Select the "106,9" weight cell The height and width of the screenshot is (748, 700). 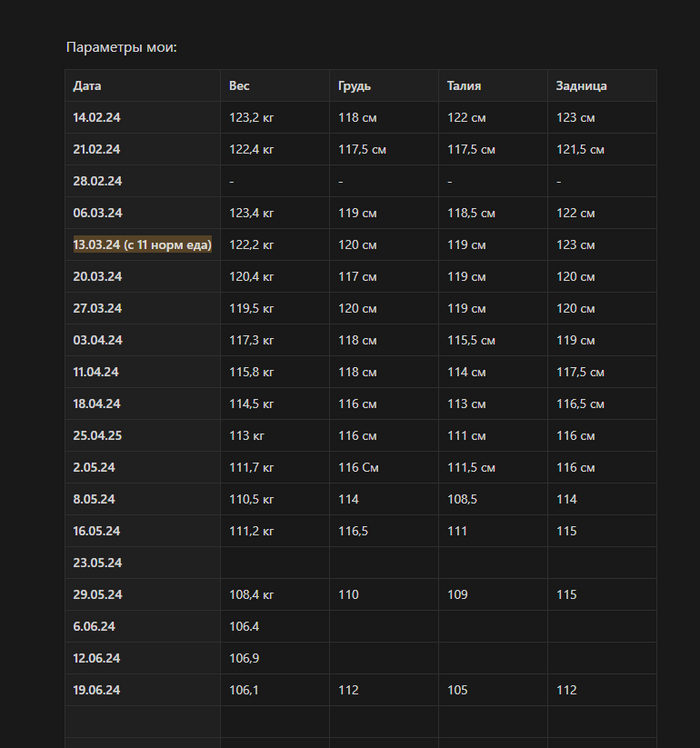tap(244, 658)
